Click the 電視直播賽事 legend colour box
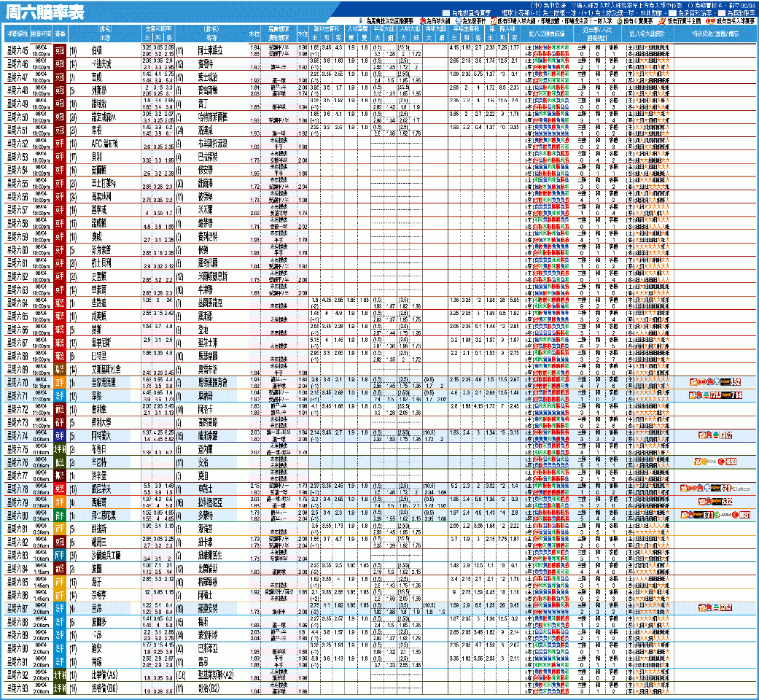Image resolution: width=759 pixels, height=700 pixels. (x=445, y=12)
